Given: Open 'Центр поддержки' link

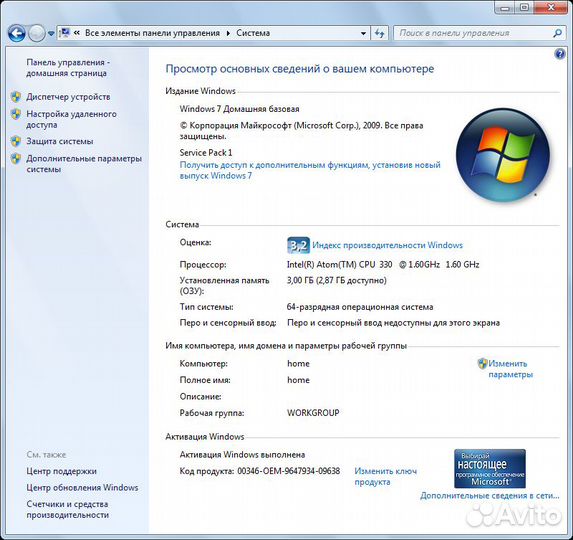Looking at the screenshot, I should click(61, 471).
